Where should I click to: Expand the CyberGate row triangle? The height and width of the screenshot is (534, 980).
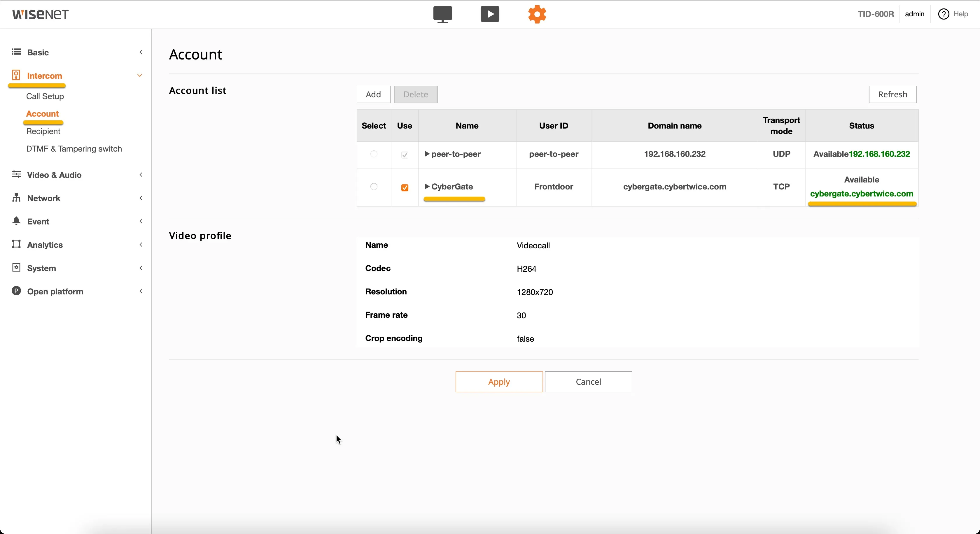427,187
